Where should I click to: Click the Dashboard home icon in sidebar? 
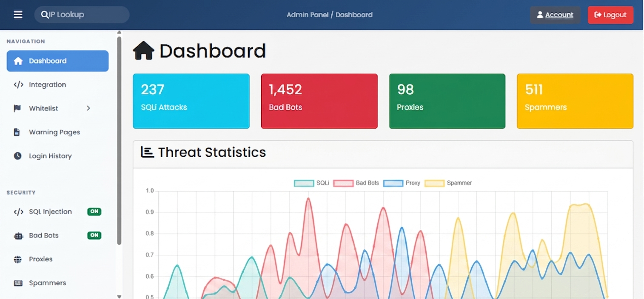tap(18, 61)
